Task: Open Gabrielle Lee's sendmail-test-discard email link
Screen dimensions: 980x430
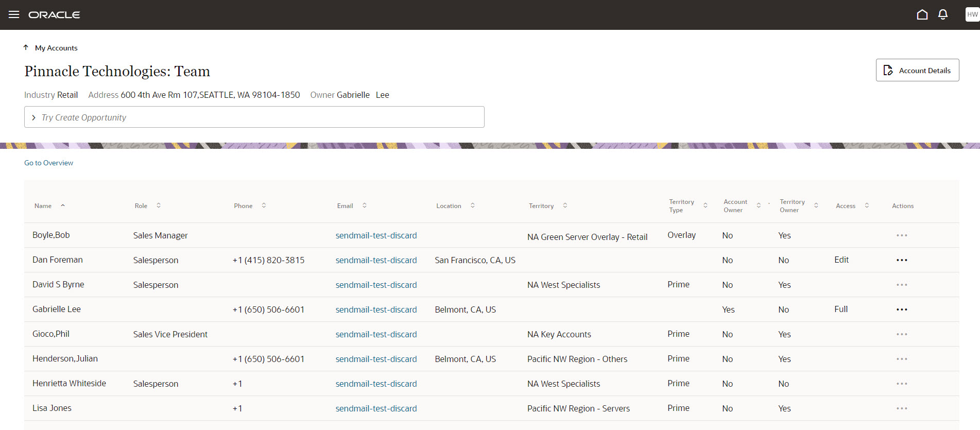Action: click(376, 309)
